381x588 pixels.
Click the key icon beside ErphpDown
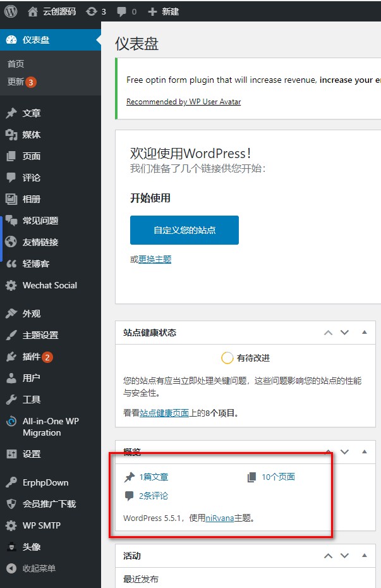tap(11, 482)
